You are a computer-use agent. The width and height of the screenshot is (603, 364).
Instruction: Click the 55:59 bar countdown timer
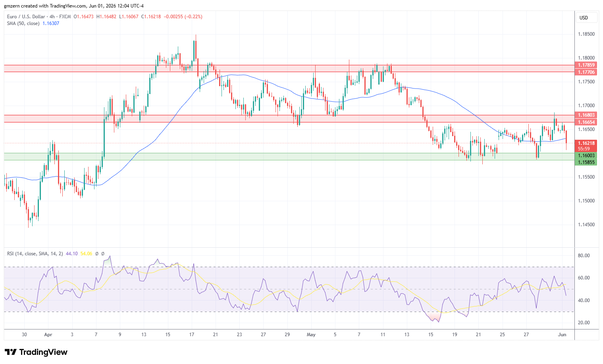click(x=584, y=149)
